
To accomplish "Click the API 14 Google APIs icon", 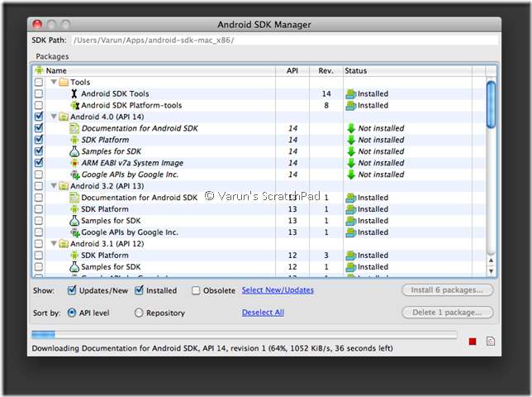I will click(x=75, y=175).
